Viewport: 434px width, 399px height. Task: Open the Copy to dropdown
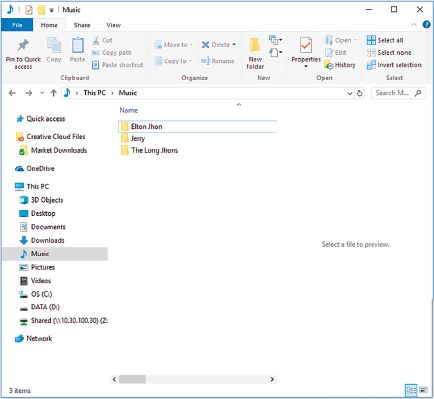tap(173, 61)
